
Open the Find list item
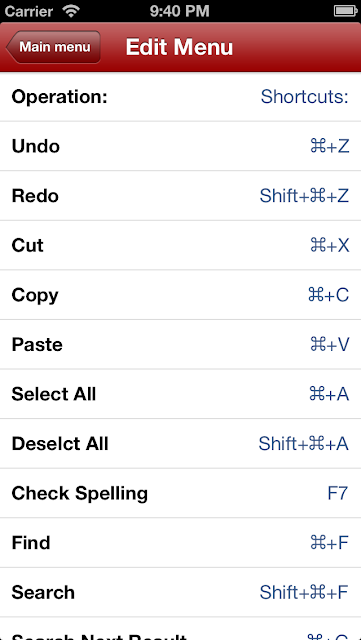[180, 543]
